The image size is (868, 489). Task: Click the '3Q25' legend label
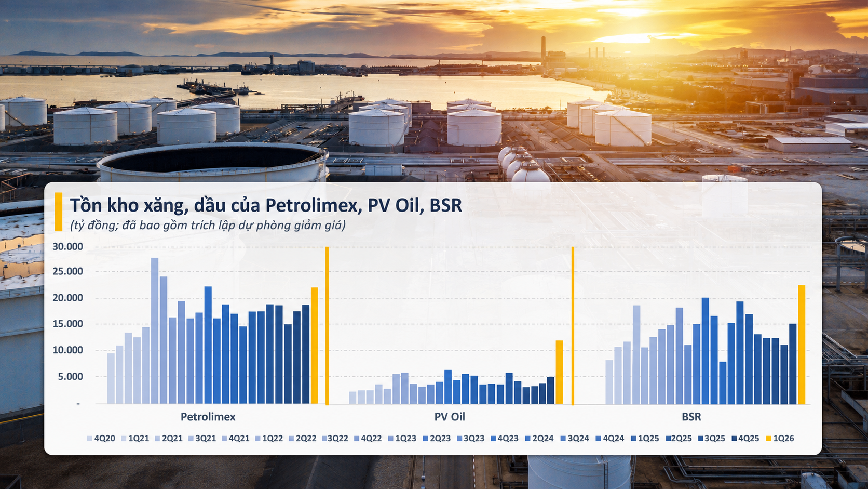[715, 438]
